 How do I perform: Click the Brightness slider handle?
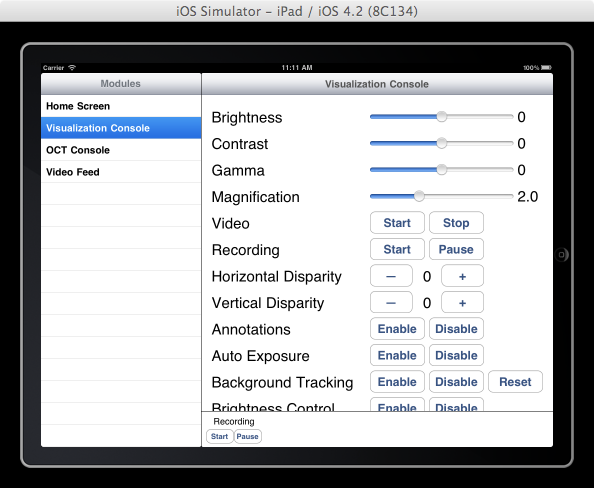click(x=441, y=117)
